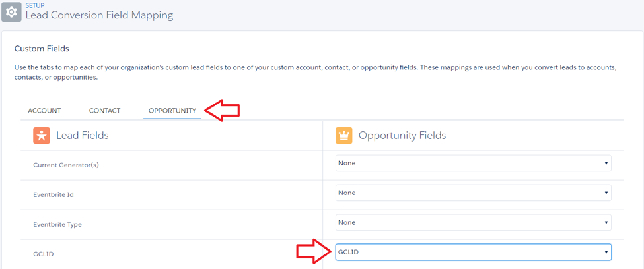Switch to the CONTACT tab
Viewport: 644px width, 269px height.
pyautogui.click(x=105, y=111)
